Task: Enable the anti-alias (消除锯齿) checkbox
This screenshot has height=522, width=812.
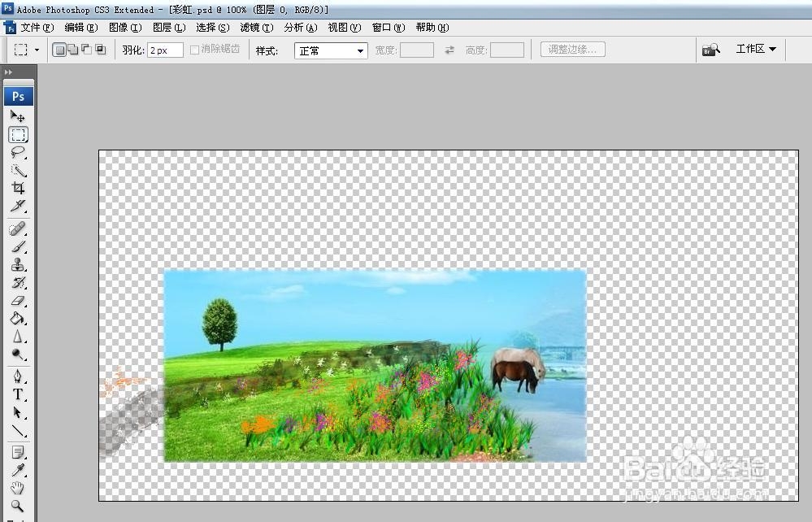Action: (193, 49)
